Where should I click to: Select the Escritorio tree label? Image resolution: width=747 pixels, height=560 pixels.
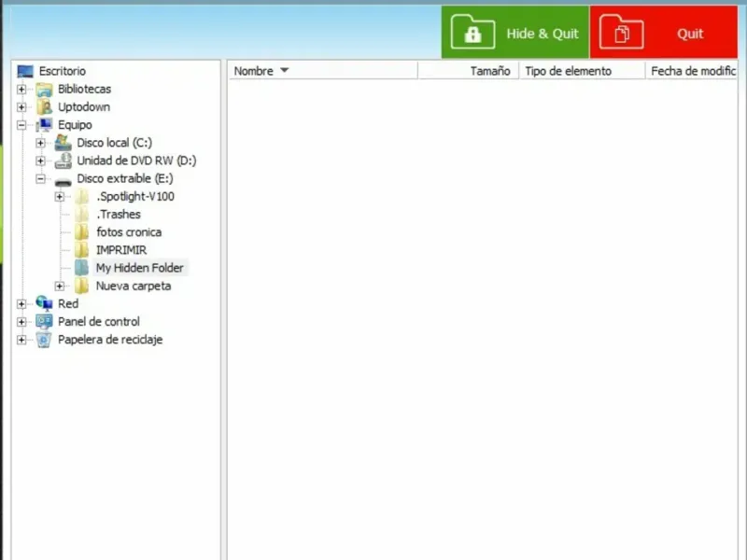pyautogui.click(x=63, y=72)
